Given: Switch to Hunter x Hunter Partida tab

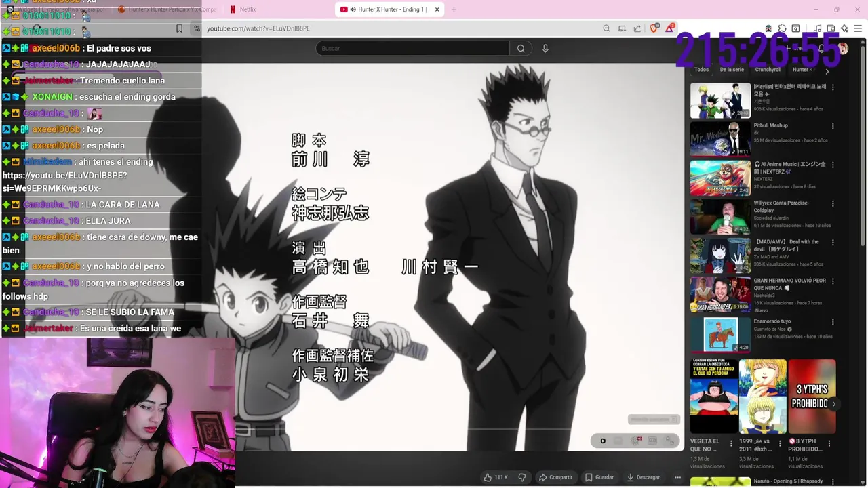Looking at the screenshot, I should [x=167, y=9].
